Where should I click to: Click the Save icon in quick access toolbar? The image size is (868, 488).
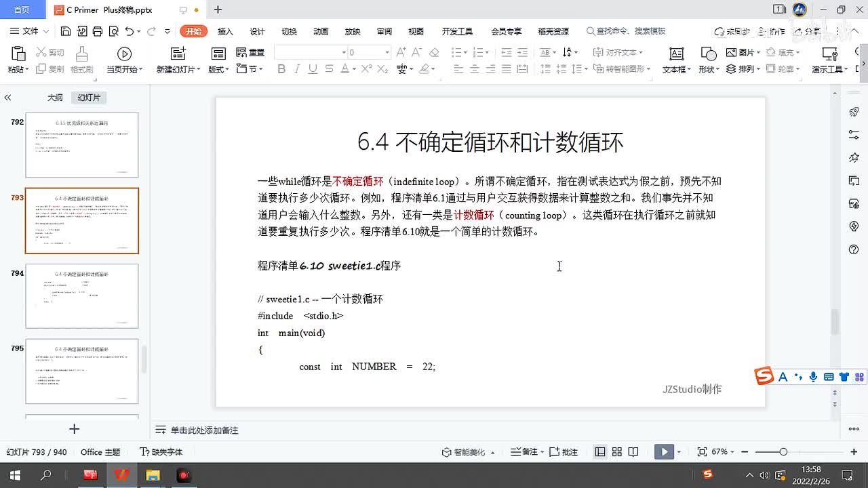tap(65, 31)
